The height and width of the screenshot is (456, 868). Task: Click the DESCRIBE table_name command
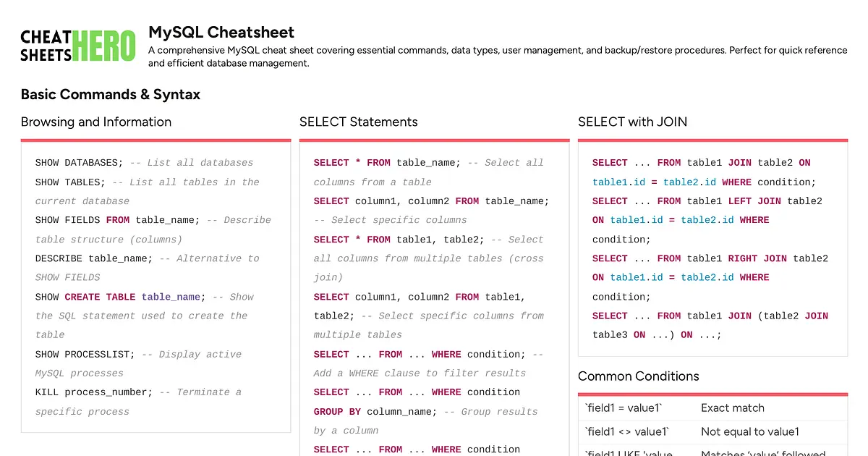click(94, 258)
